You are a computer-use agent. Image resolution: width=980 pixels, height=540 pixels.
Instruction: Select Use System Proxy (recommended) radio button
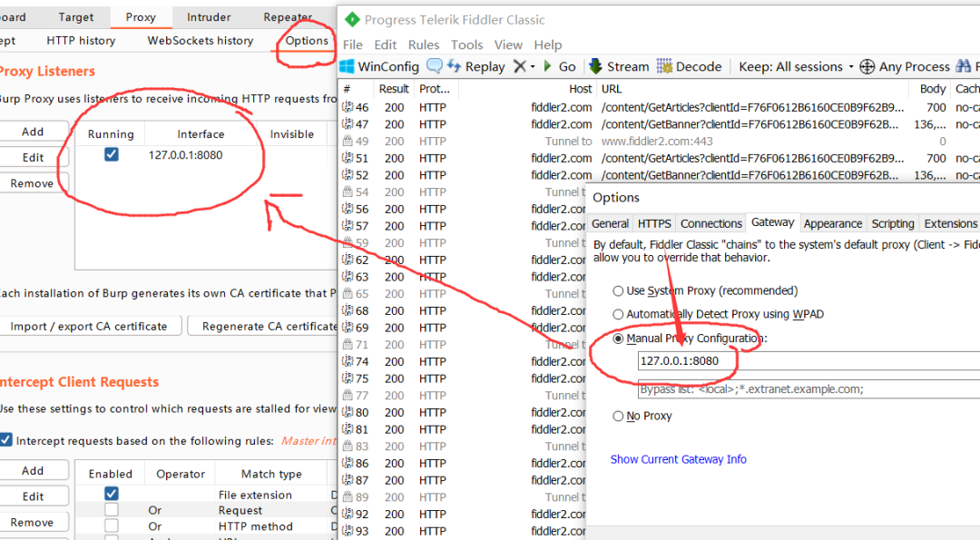(618, 290)
